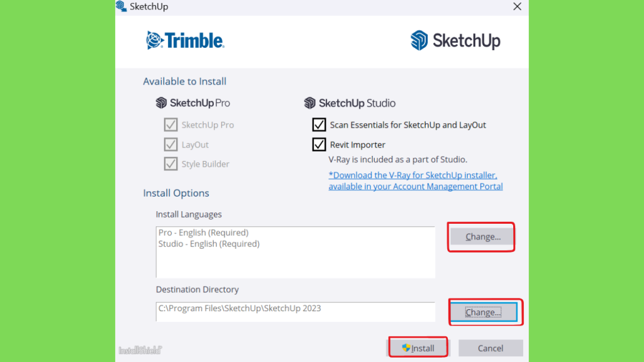Select Pro - English (Required) in languages list
Screen dimensions: 644x362
point(203,233)
